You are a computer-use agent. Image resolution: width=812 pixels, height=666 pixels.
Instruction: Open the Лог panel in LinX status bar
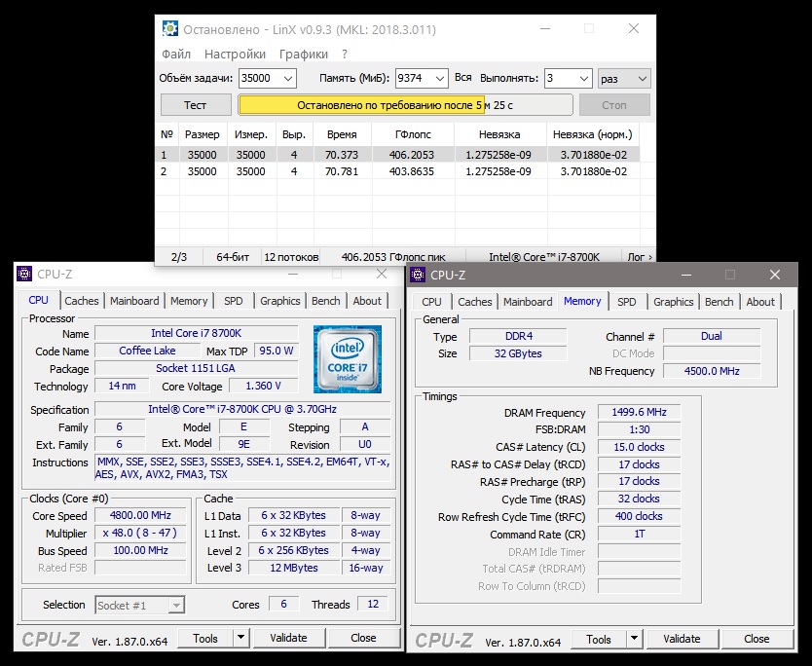[640, 257]
